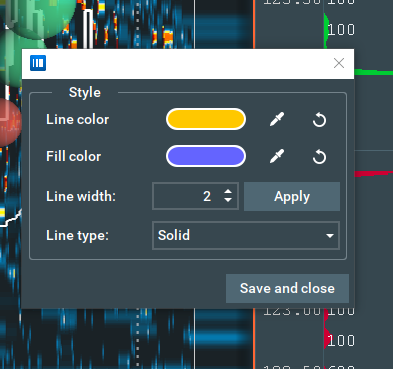Viewport: 393px width, 369px height.
Task: Apply the line width setting
Action: click(x=292, y=196)
